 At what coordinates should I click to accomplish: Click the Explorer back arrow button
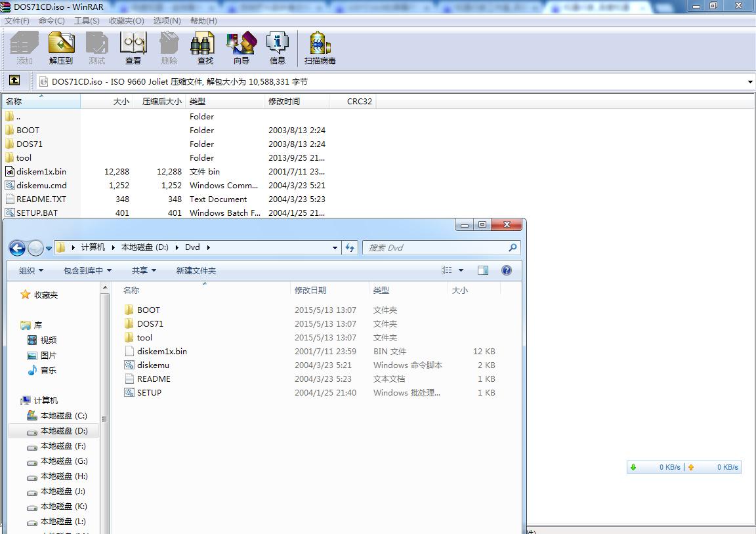(18, 248)
